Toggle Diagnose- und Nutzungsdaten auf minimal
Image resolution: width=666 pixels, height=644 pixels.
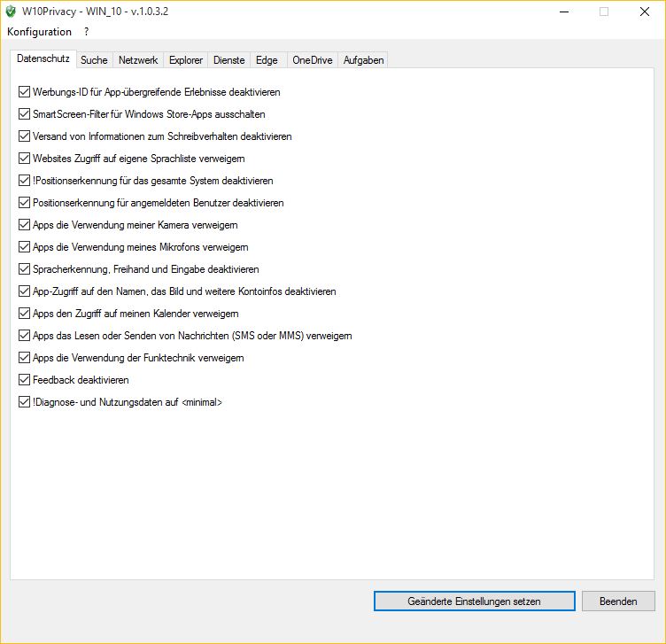click(x=24, y=401)
